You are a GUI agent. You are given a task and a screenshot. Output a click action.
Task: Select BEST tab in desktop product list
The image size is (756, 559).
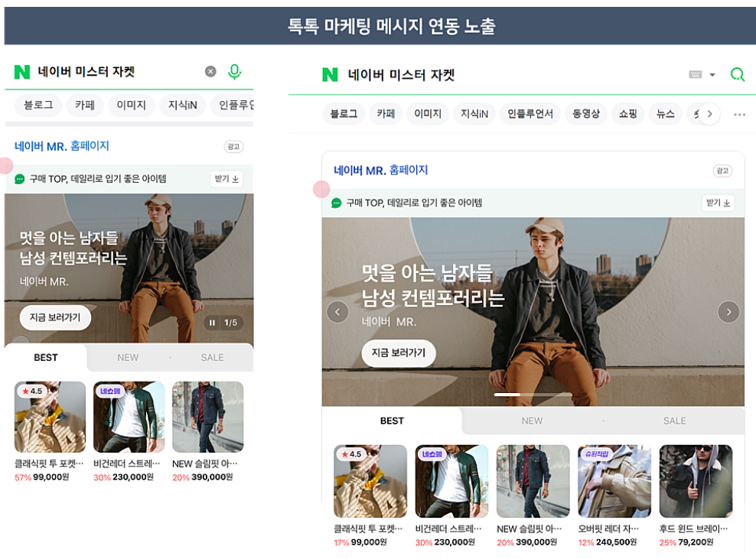pyautogui.click(x=392, y=421)
